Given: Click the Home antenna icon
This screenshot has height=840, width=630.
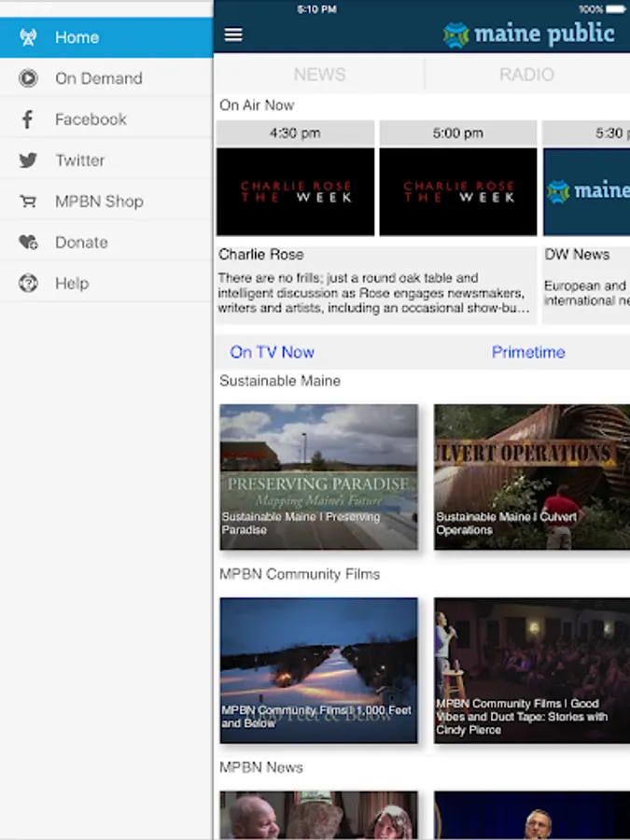Looking at the screenshot, I should [x=28, y=37].
